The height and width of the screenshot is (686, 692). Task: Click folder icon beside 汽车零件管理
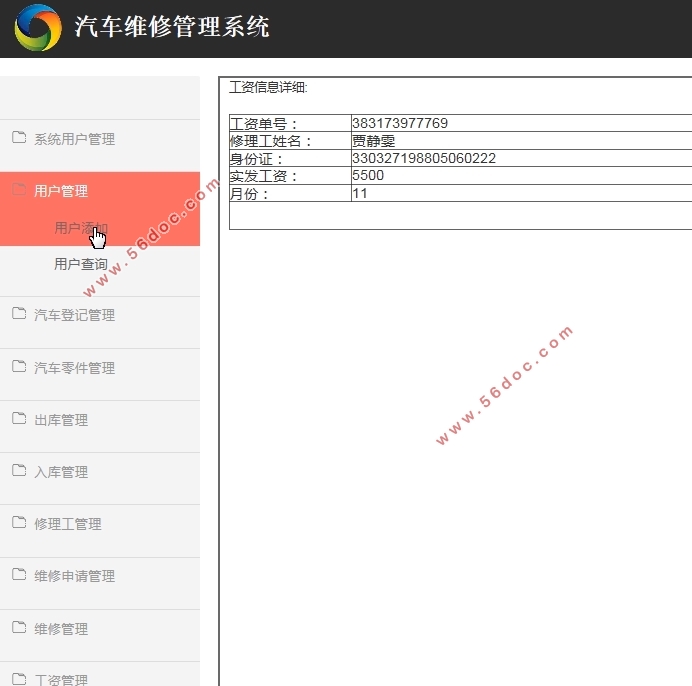pos(19,367)
